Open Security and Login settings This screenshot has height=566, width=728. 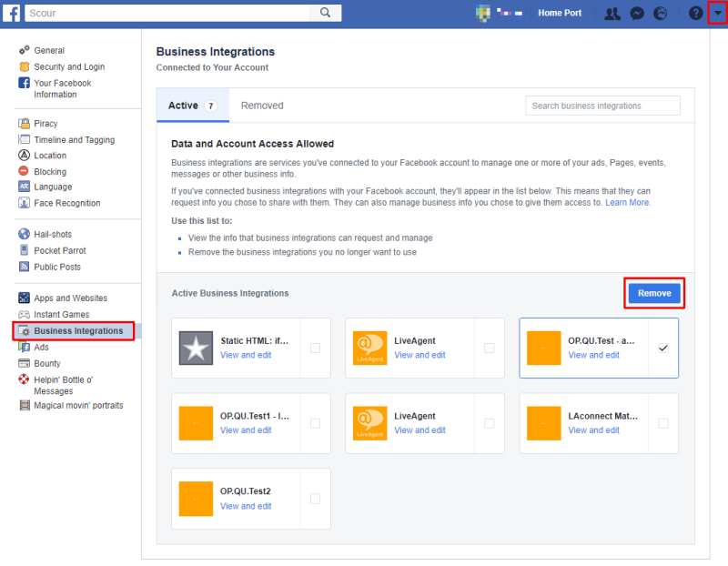pyautogui.click(x=69, y=66)
